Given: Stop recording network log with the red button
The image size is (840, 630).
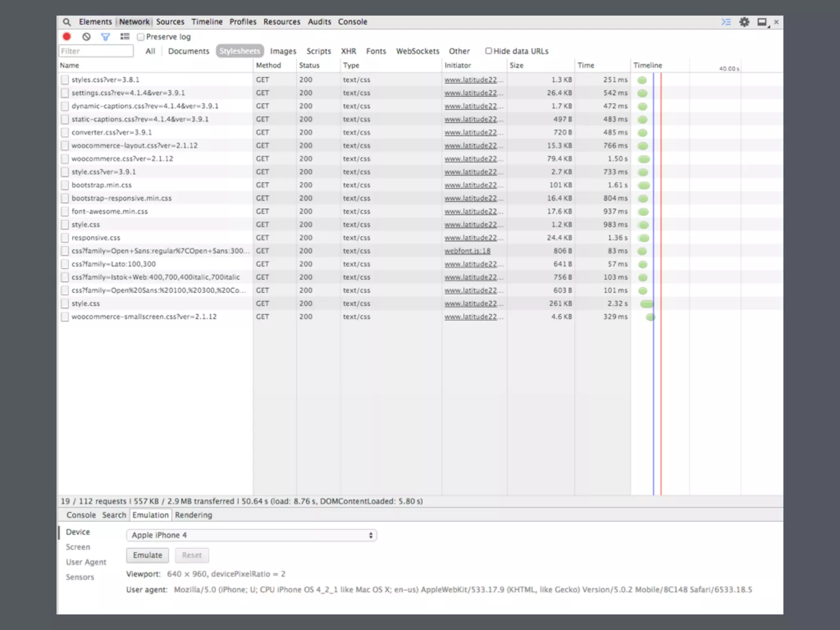Looking at the screenshot, I should click(x=67, y=37).
